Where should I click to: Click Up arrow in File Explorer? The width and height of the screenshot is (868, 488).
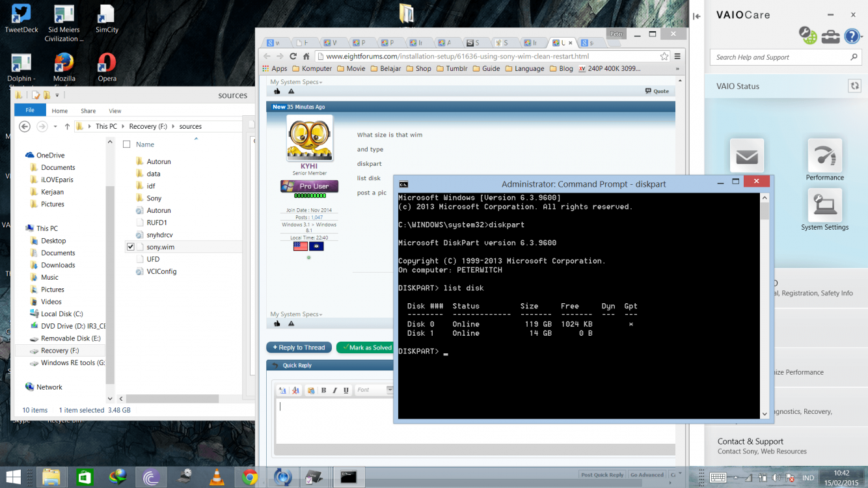tap(67, 127)
